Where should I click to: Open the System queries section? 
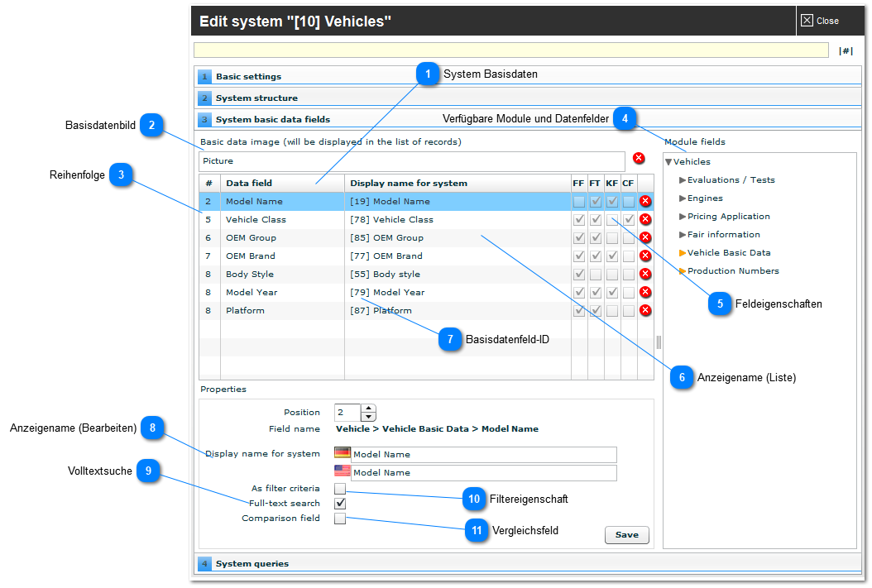(529, 563)
